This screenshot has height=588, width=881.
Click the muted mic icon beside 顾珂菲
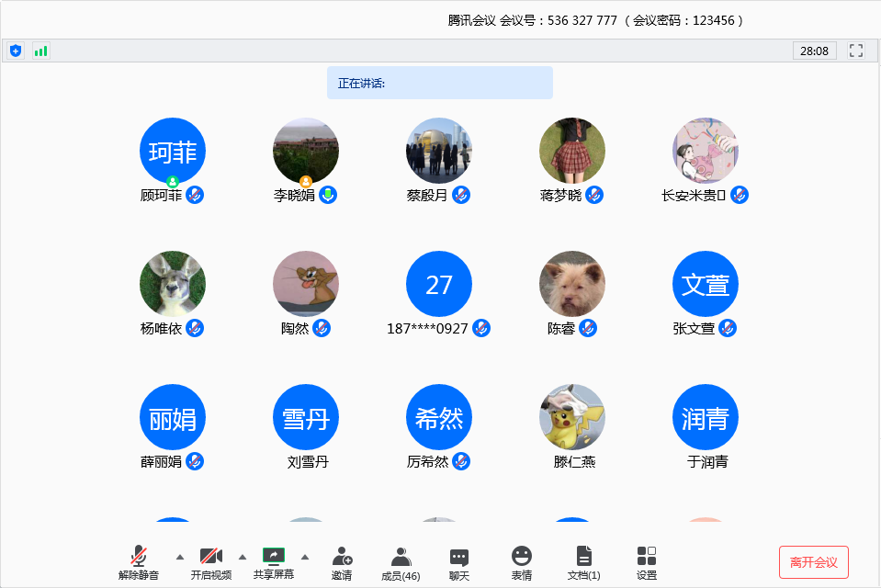pos(195,195)
